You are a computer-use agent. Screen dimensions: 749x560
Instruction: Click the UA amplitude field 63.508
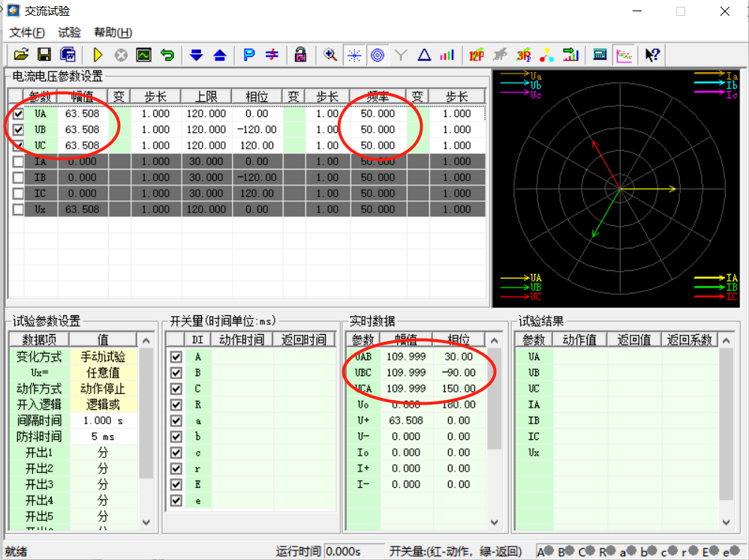pyautogui.click(x=83, y=114)
